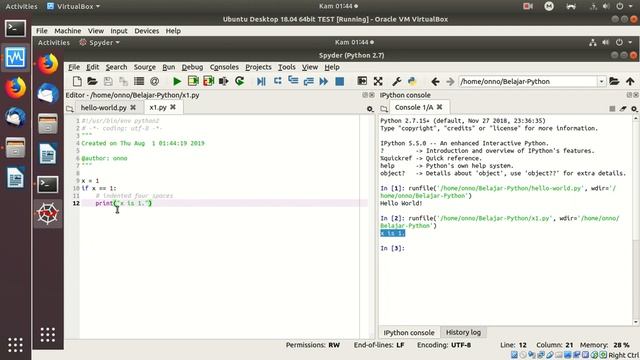Open VirtualBox Devices menu
The height and width of the screenshot is (360, 640).
pos(147,31)
